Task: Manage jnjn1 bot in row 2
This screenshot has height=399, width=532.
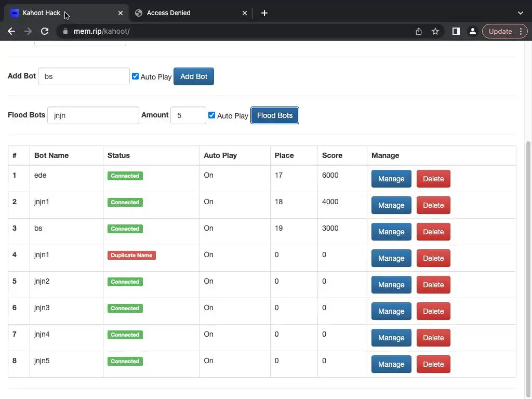Action: [x=391, y=205]
